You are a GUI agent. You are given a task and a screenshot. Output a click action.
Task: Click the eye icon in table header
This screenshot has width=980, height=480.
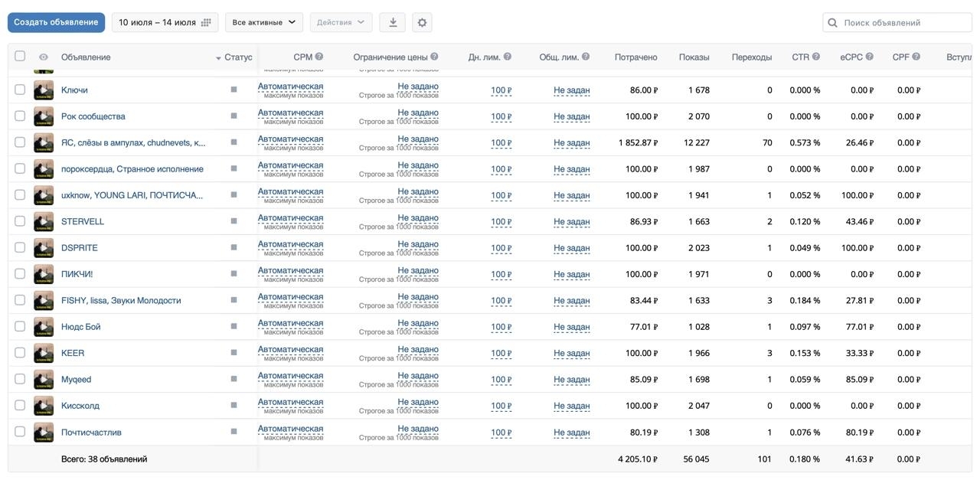coord(44,57)
